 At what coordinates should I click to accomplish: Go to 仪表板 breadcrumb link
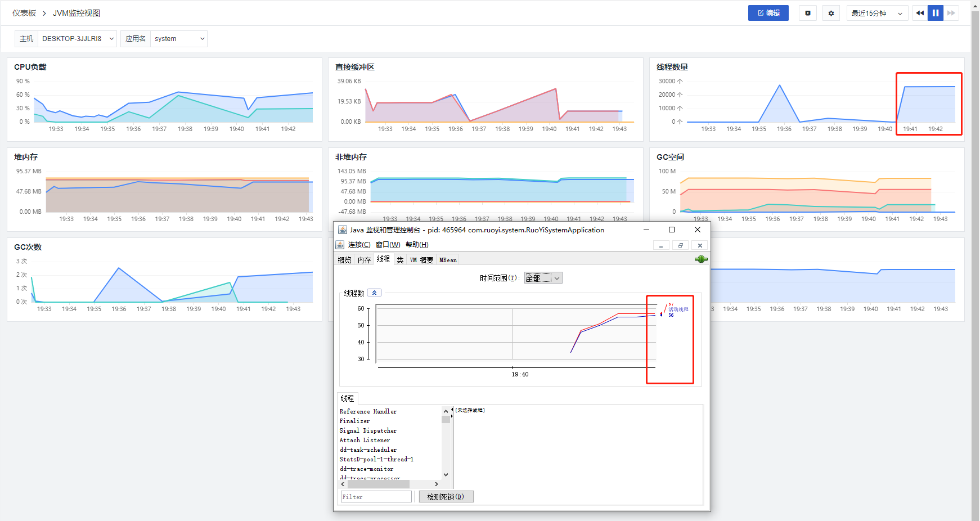pyautogui.click(x=24, y=13)
